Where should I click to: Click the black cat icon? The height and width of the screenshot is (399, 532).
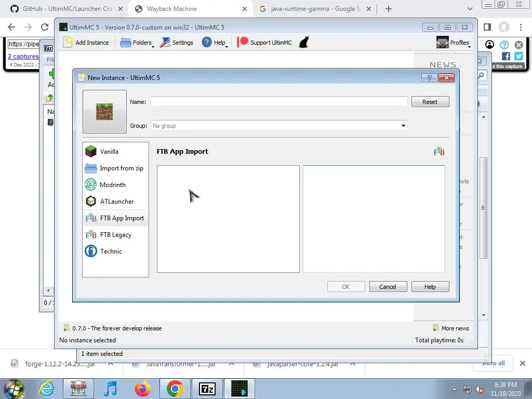(x=304, y=43)
